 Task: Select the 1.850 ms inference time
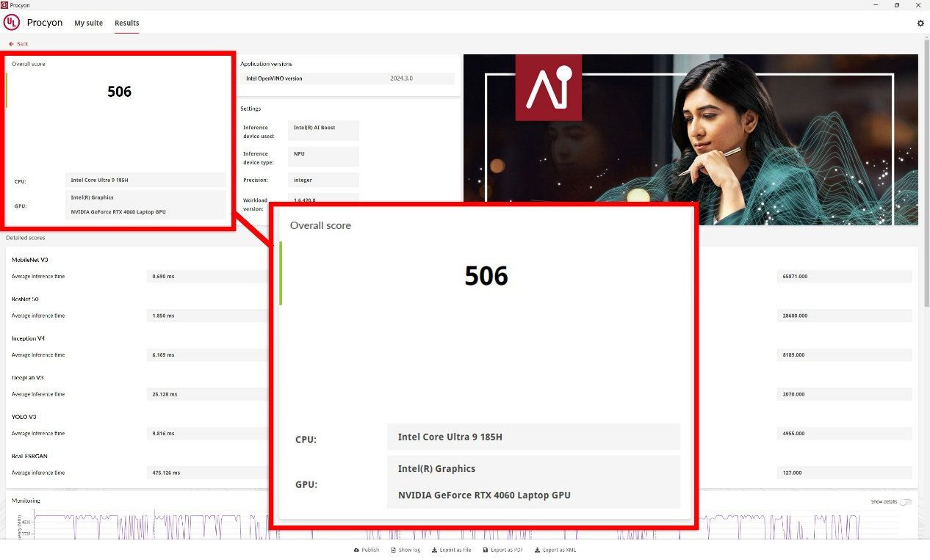coord(163,316)
